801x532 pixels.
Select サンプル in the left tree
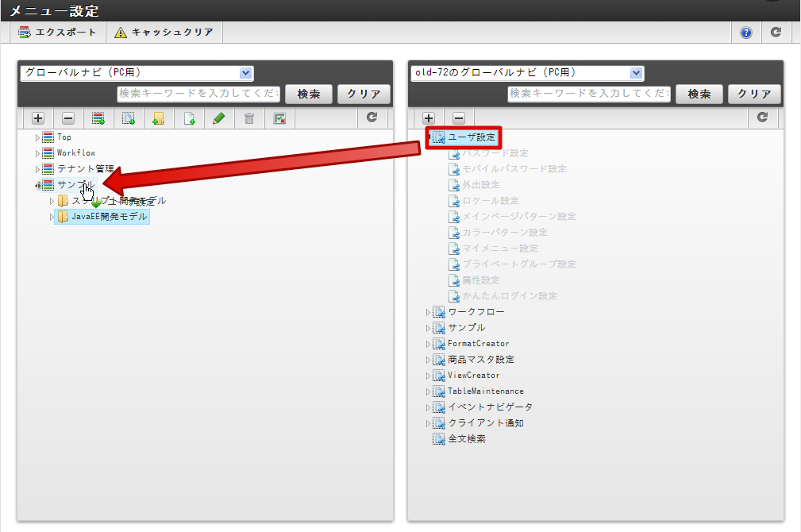[75, 184]
